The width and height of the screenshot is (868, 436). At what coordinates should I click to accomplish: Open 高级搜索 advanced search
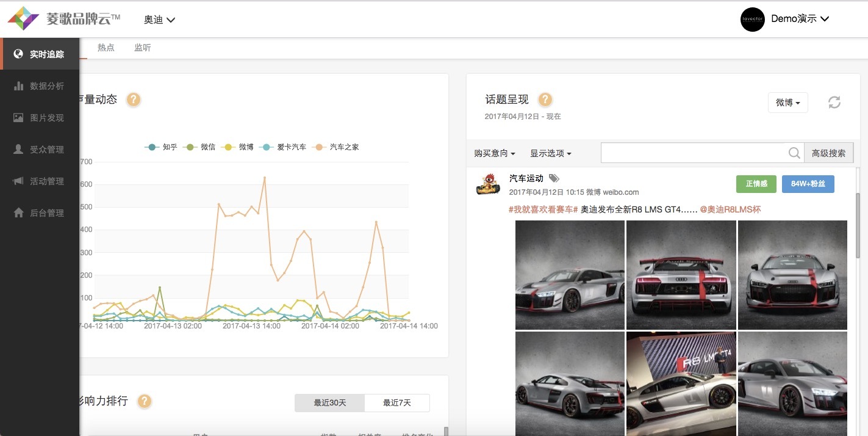tap(829, 153)
